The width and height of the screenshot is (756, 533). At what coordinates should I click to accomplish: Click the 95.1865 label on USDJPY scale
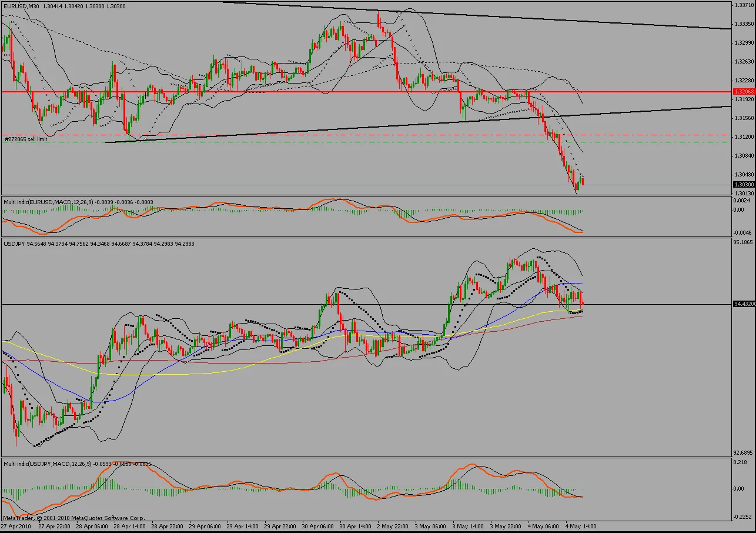[x=744, y=242]
